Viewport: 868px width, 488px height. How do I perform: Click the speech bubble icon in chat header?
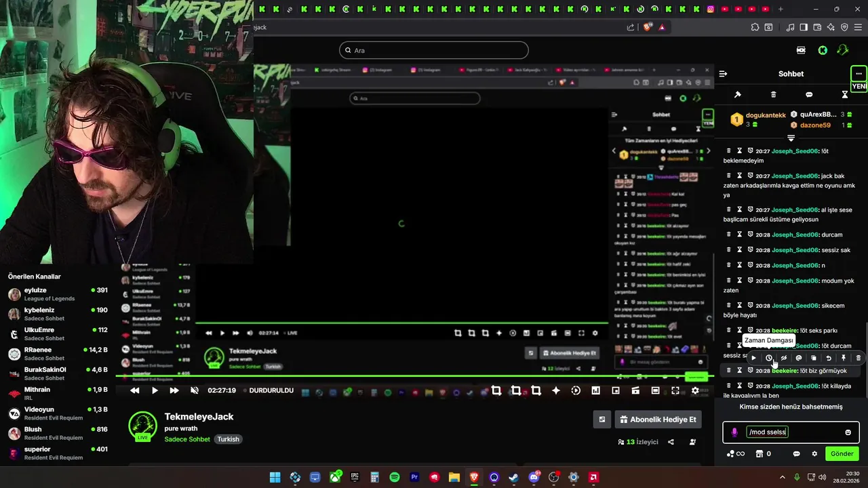(809, 94)
